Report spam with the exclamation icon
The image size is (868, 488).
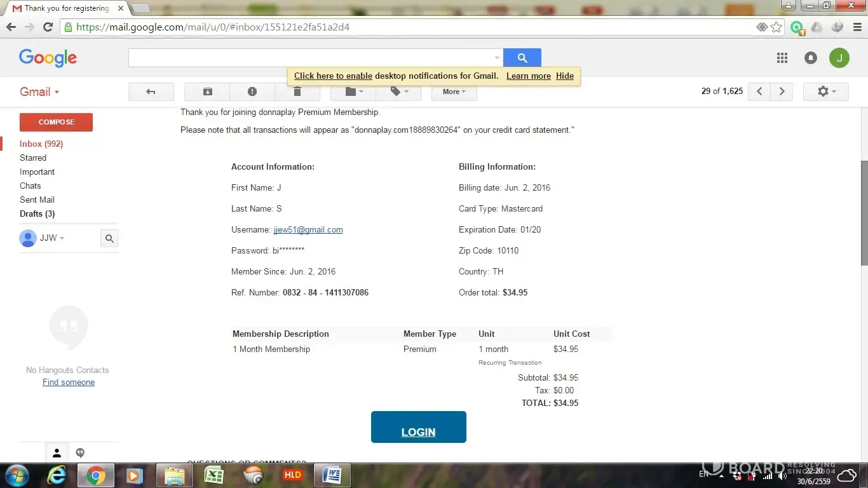[252, 91]
